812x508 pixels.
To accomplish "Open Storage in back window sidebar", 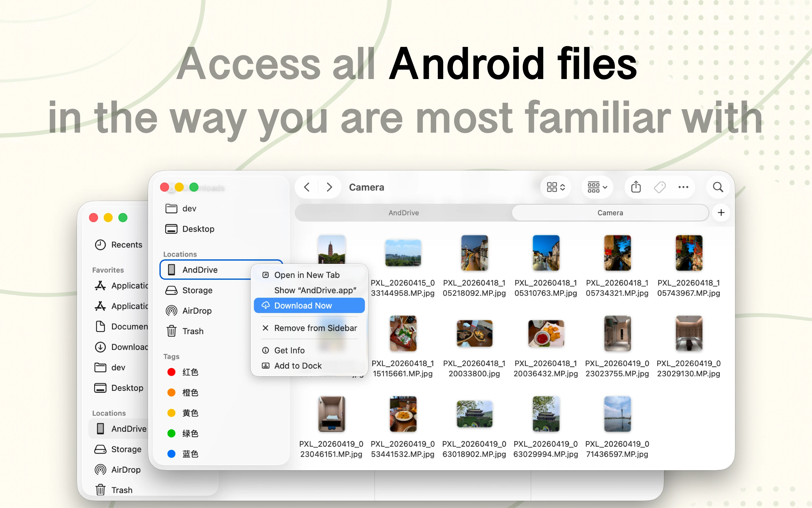I will [118, 450].
